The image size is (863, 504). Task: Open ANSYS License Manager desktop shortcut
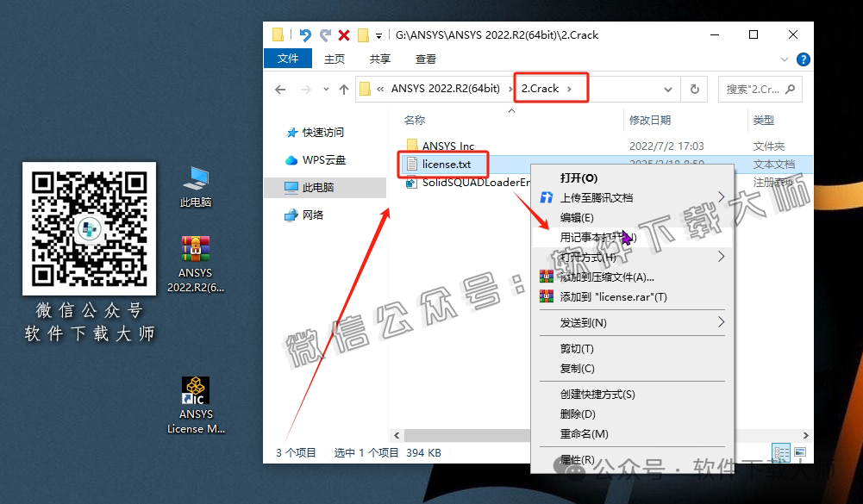[x=195, y=389]
